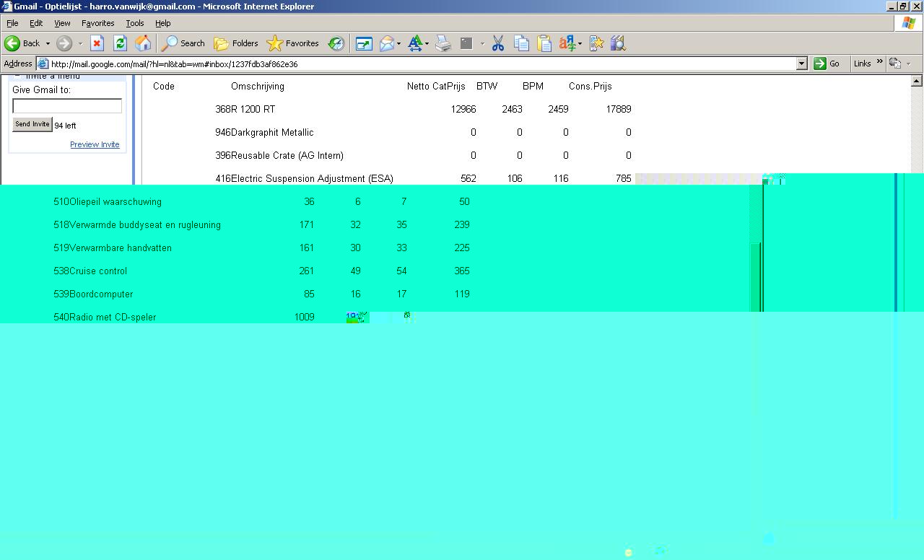Click the page's vertical scrollbar up arrow
The height and width of the screenshot is (560, 924).
coord(917,82)
